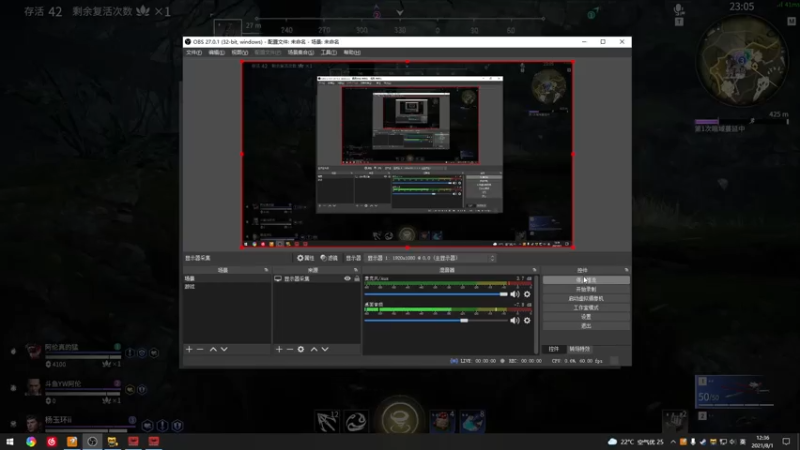800x450 pixels.
Task: Switch to the 控件 tab
Action: (554, 349)
